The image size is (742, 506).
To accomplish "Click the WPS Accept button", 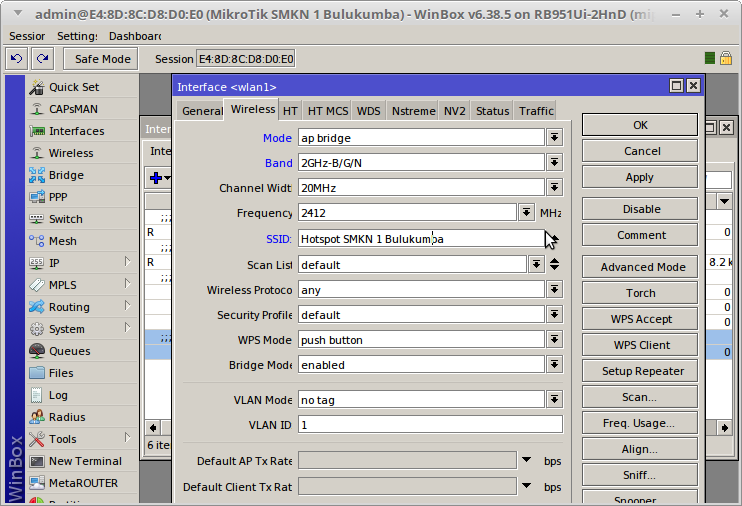I will point(640,319).
